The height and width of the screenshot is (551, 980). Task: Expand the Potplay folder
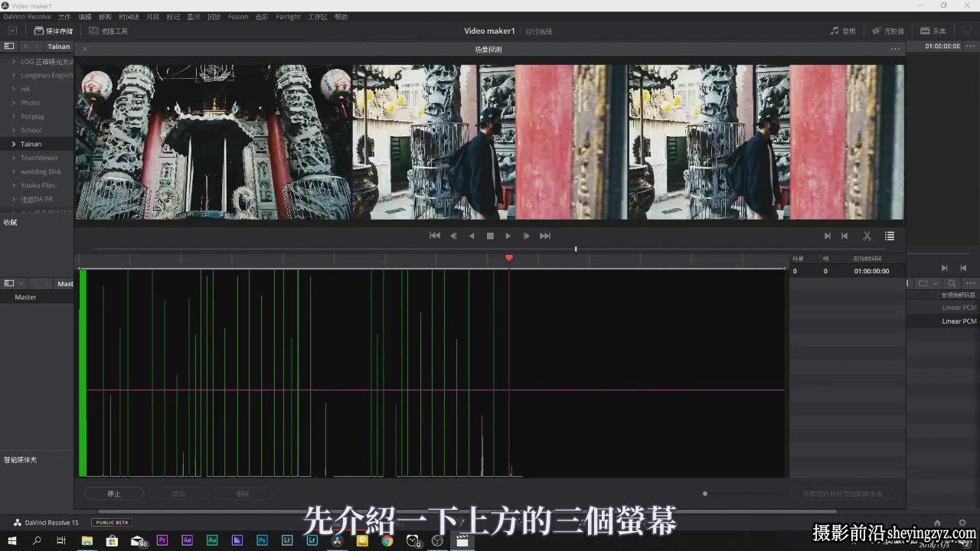coord(13,116)
